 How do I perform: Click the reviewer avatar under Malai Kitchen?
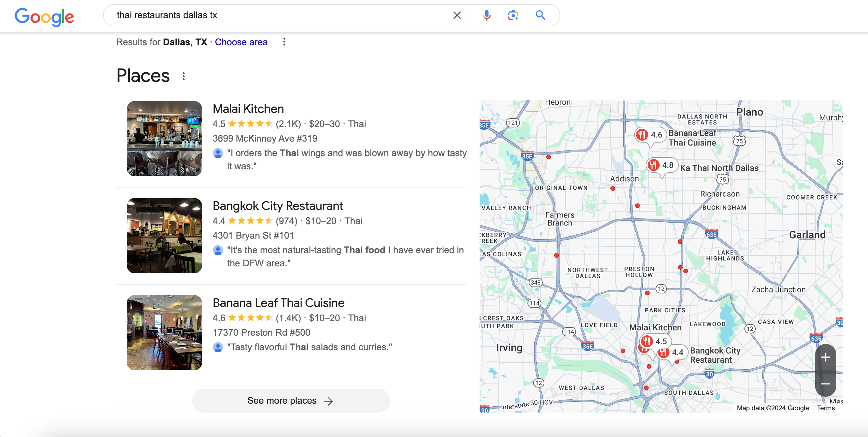click(x=218, y=153)
